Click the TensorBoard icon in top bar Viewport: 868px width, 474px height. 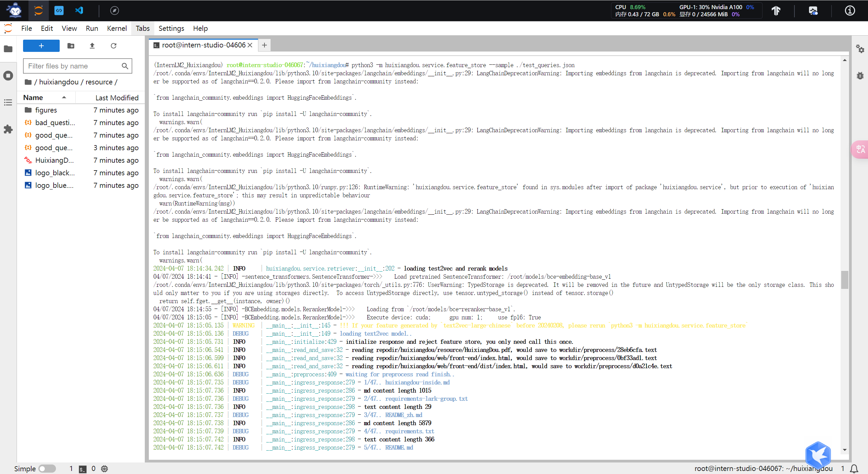click(x=776, y=11)
